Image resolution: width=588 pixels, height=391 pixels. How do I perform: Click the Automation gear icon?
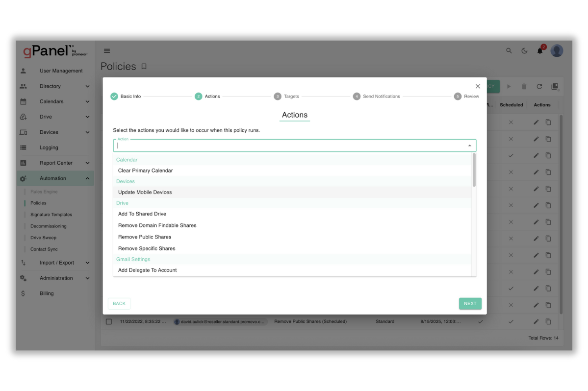click(x=23, y=179)
